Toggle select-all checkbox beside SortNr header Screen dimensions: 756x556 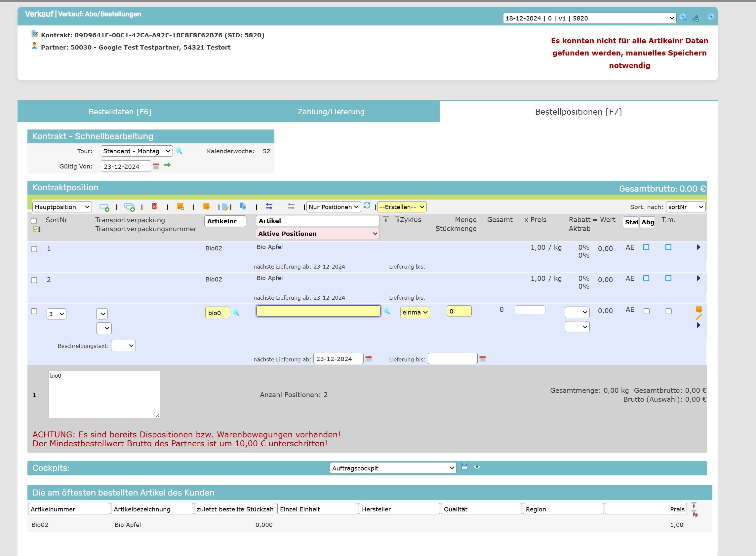(x=34, y=221)
